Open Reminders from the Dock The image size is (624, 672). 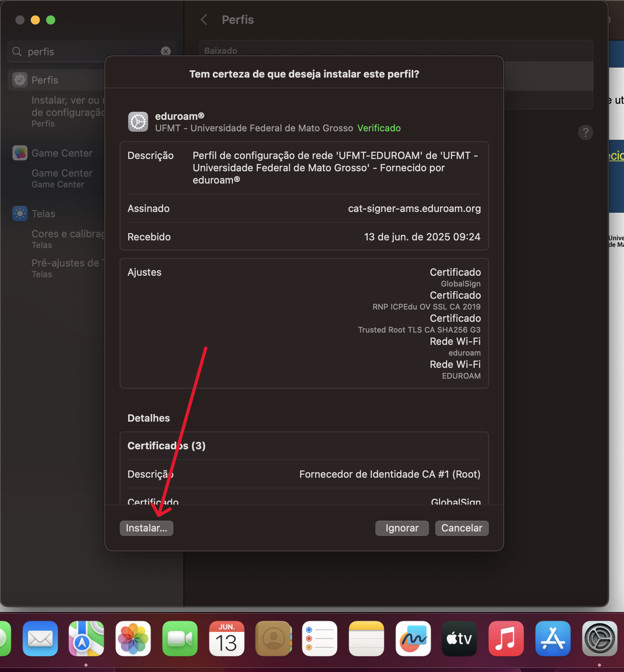pyautogui.click(x=320, y=639)
